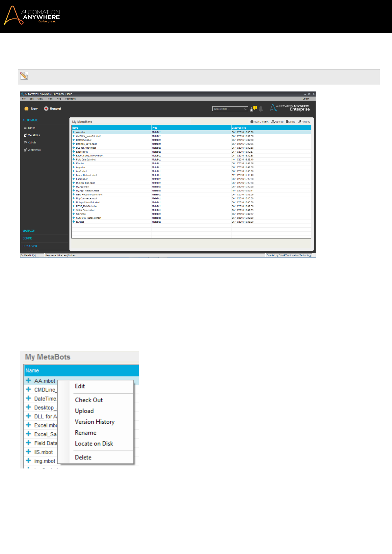Expand AA.mbot plus icon in client window

tap(74, 132)
